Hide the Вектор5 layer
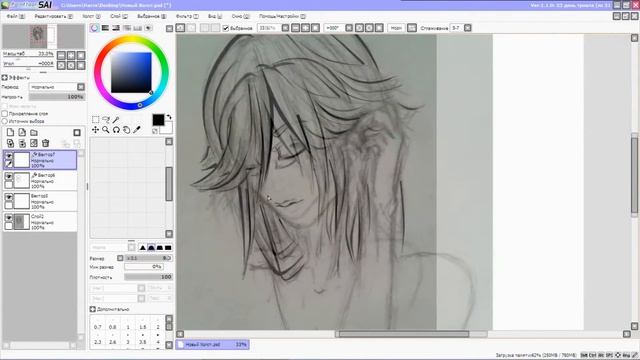 coord(9,197)
